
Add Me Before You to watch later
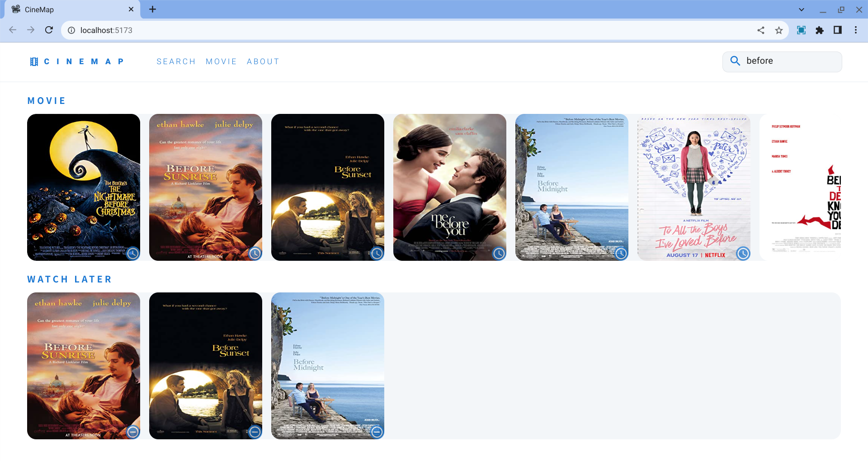pos(499,254)
